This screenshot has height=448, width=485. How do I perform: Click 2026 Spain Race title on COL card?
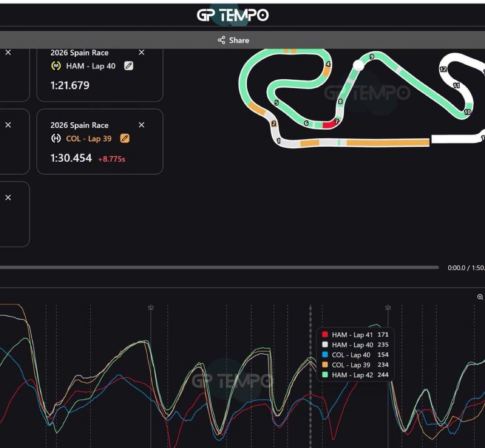(x=80, y=125)
